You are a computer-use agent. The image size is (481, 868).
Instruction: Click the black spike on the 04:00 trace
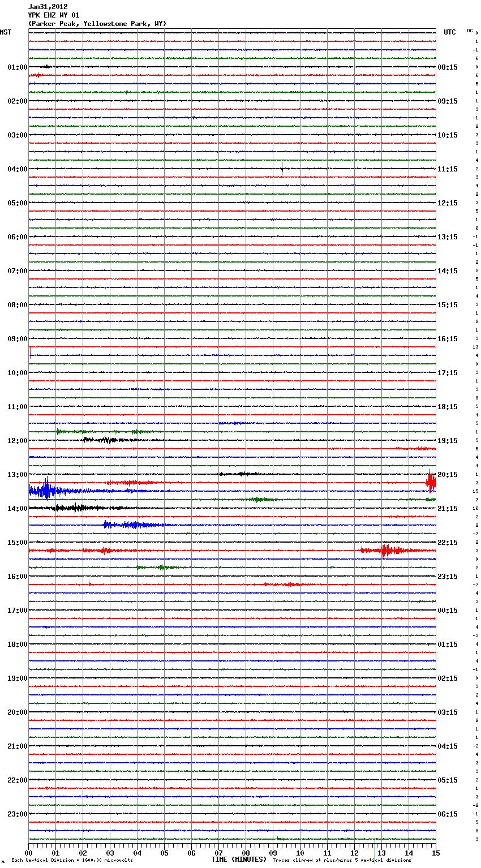(282, 169)
